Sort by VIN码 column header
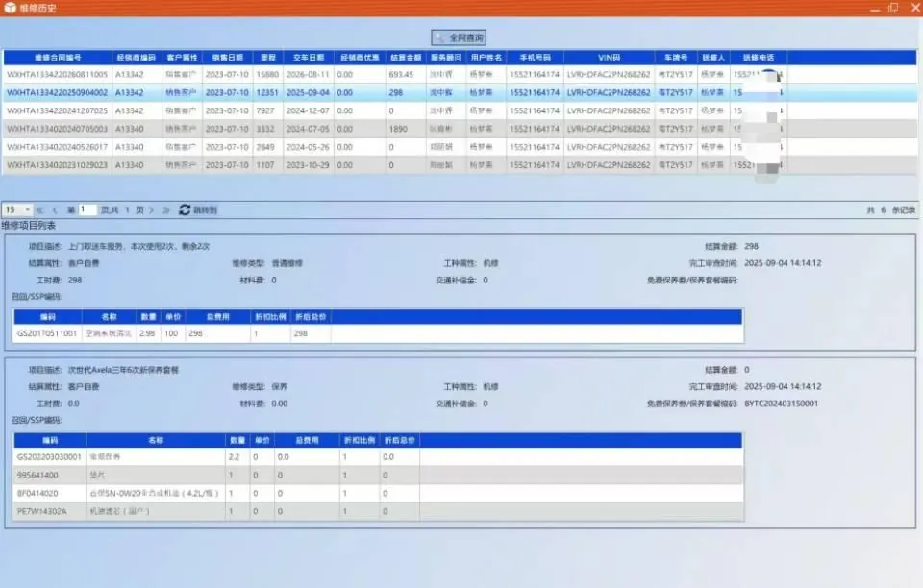The image size is (923, 588). [x=610, y=58]
